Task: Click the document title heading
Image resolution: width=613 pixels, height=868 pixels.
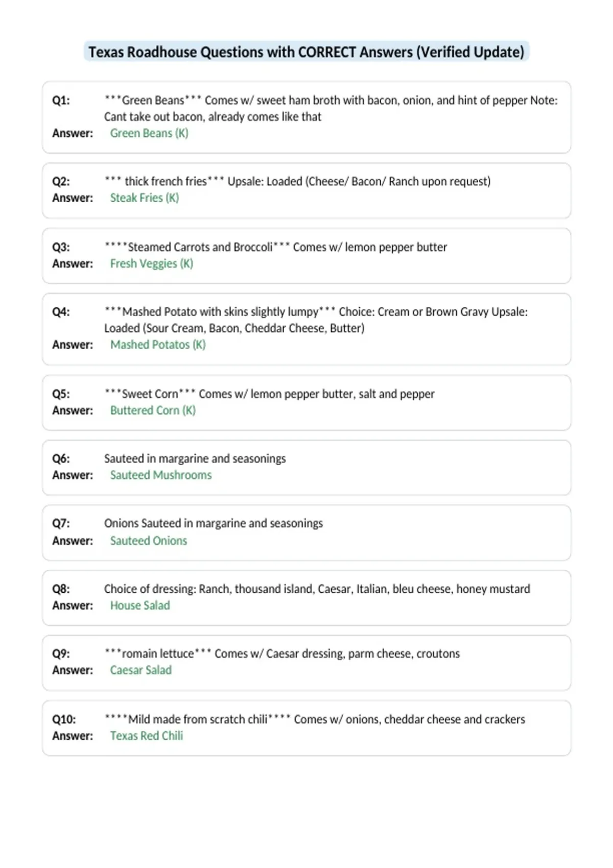Action: (306, 52)
